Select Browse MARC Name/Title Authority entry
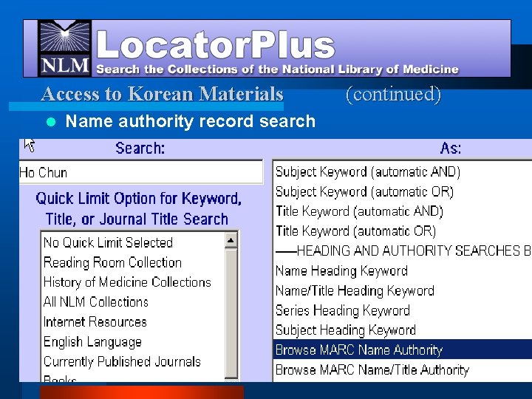 coord(403,369)
